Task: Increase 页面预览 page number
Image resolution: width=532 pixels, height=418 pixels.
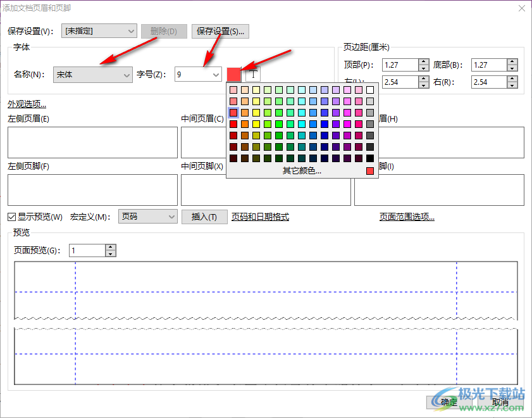Action: (x=111, y=248)
